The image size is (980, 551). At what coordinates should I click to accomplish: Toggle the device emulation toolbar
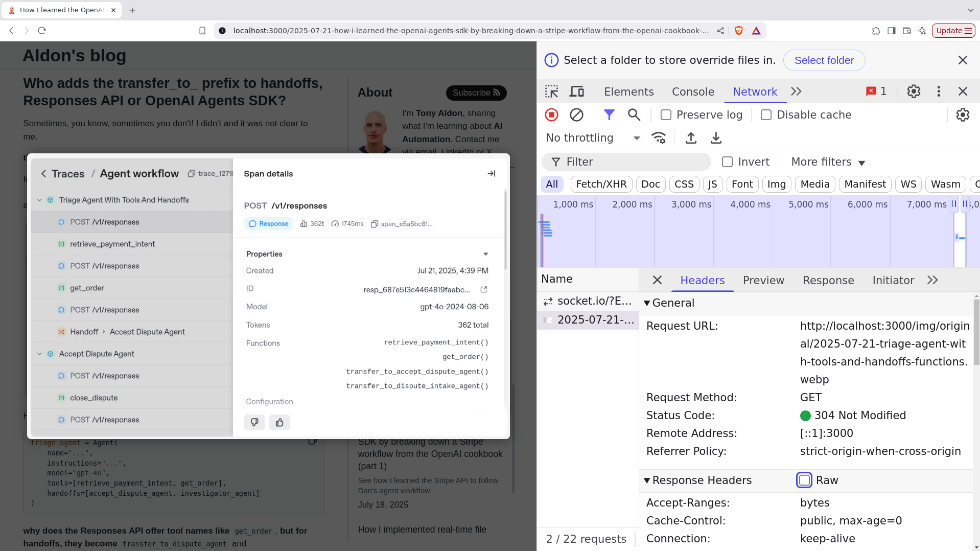tap(576, 91)
